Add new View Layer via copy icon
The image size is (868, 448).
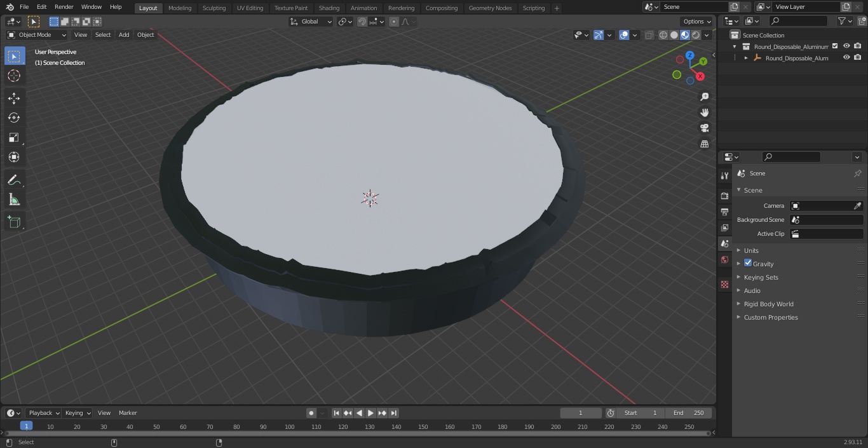tap(846, 7)
